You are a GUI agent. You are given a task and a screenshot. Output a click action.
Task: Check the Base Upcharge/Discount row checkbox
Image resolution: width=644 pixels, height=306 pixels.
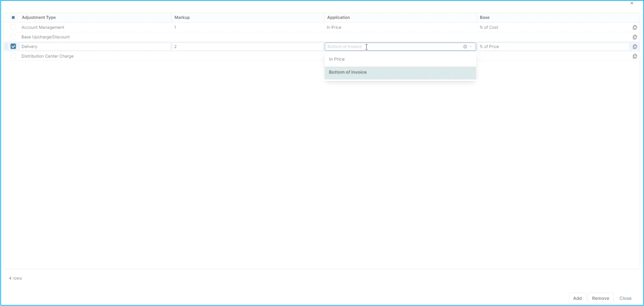pyautogui.click(x=13, y=37)
